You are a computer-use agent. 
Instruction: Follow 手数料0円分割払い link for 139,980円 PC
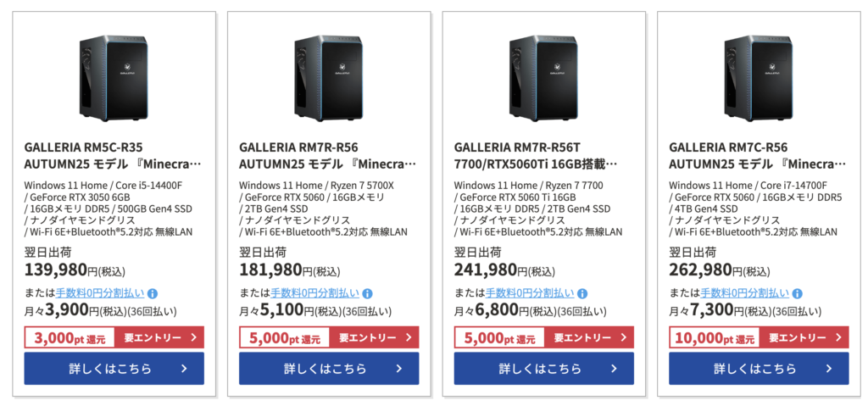click(103, 294)
